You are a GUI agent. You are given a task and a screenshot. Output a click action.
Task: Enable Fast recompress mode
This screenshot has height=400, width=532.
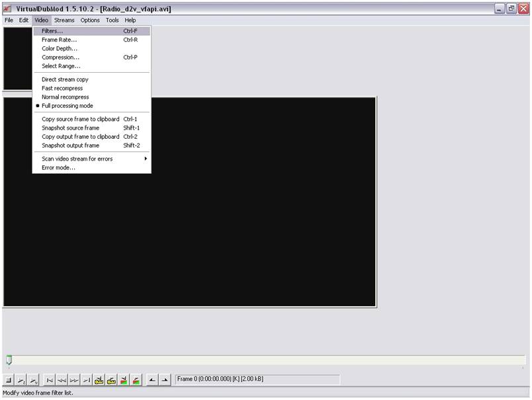point(91,88)
